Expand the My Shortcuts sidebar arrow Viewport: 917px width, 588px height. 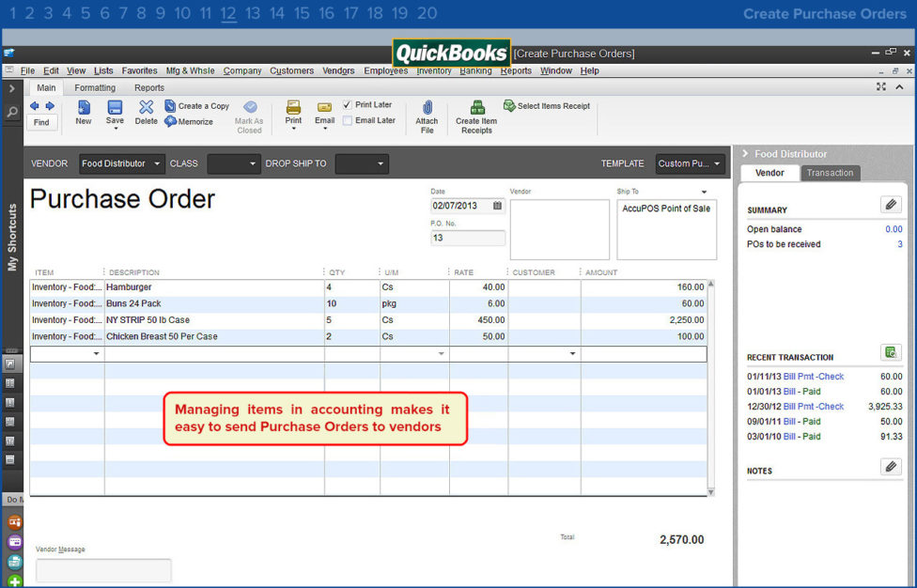(x=11, y=89)
